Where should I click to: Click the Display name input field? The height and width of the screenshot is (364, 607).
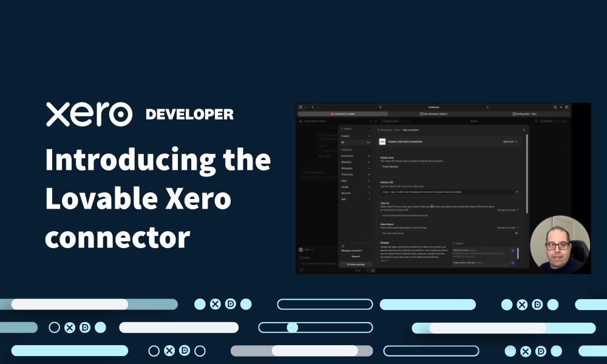449,167
